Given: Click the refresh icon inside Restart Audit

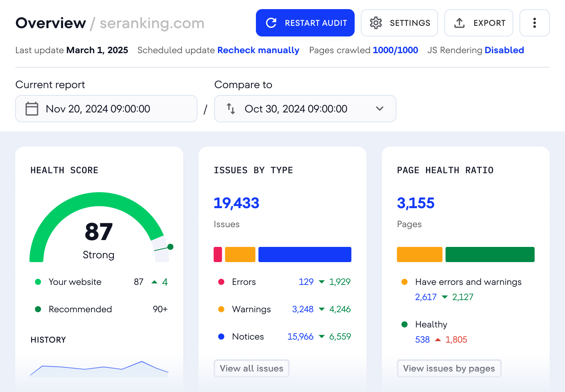Looking at the screenshot, I should coord(270,23).
